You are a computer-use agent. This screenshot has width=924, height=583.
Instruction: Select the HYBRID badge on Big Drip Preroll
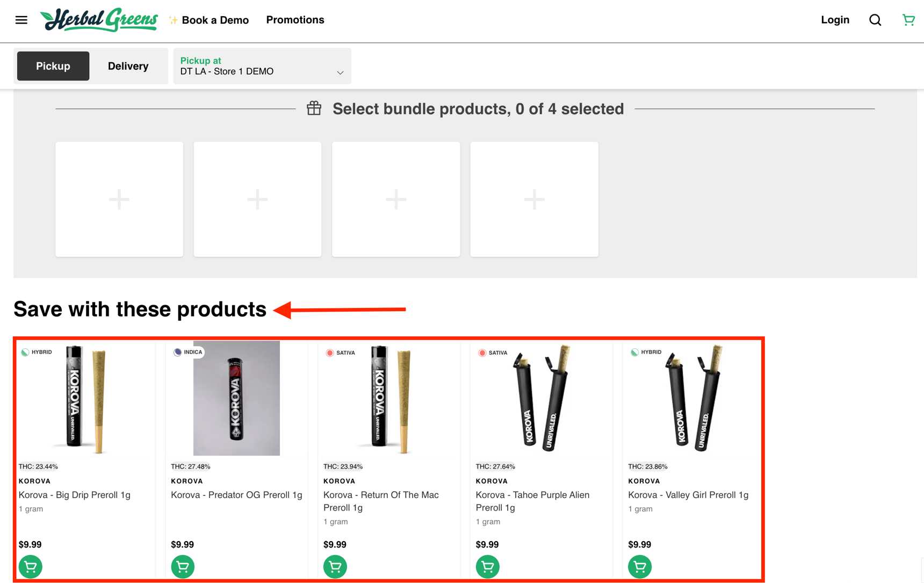(x=37, y=352)
